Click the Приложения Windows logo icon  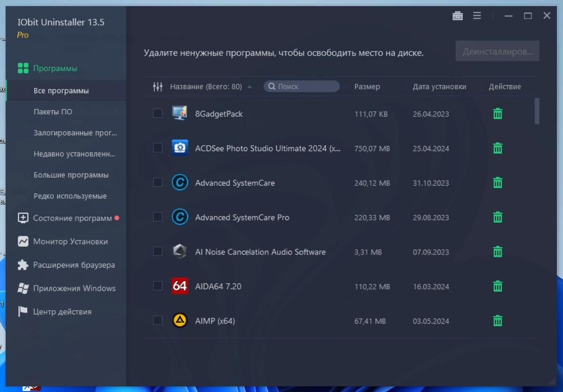coord(23,288)
